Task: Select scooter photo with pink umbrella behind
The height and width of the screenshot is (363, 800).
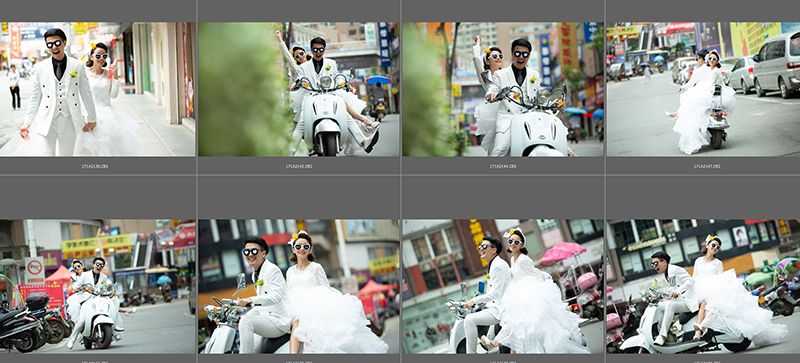Action: (503, 286)
